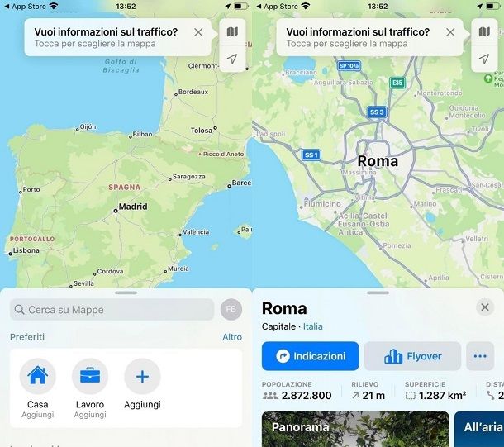Tap the Cerca su Mappe search field

click(112, 310)
